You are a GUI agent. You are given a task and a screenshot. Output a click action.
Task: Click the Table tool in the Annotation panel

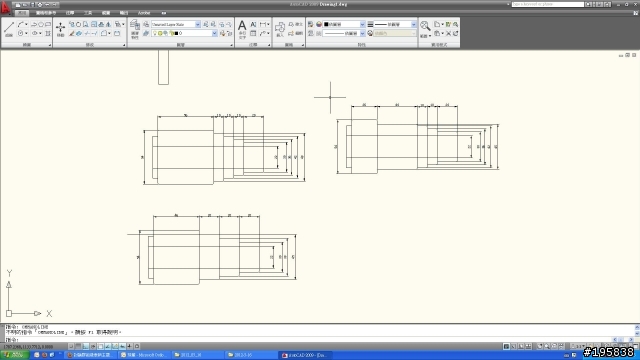(x=253, y=33)
